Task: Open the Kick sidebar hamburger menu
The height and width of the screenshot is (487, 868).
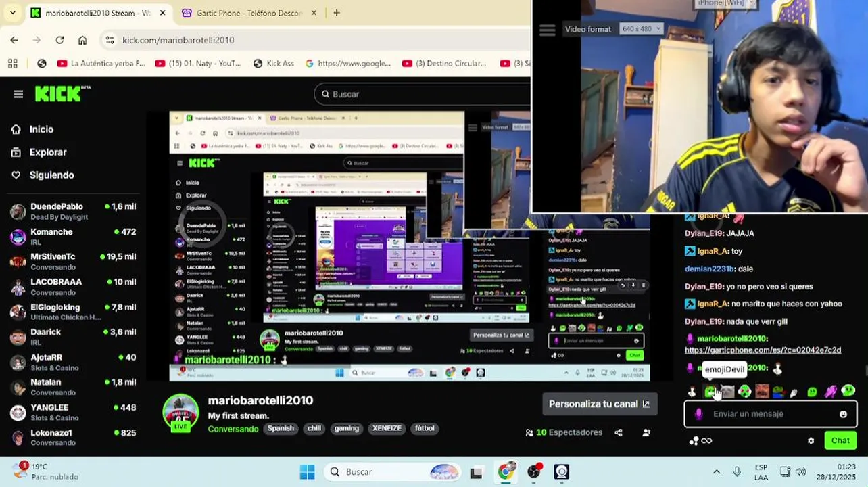Action: (18, 94)
